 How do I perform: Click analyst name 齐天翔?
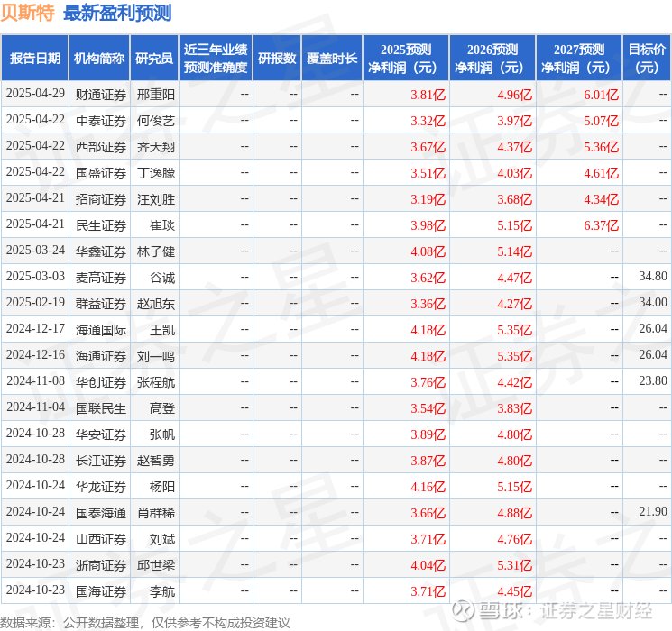[x=155, y=147]
